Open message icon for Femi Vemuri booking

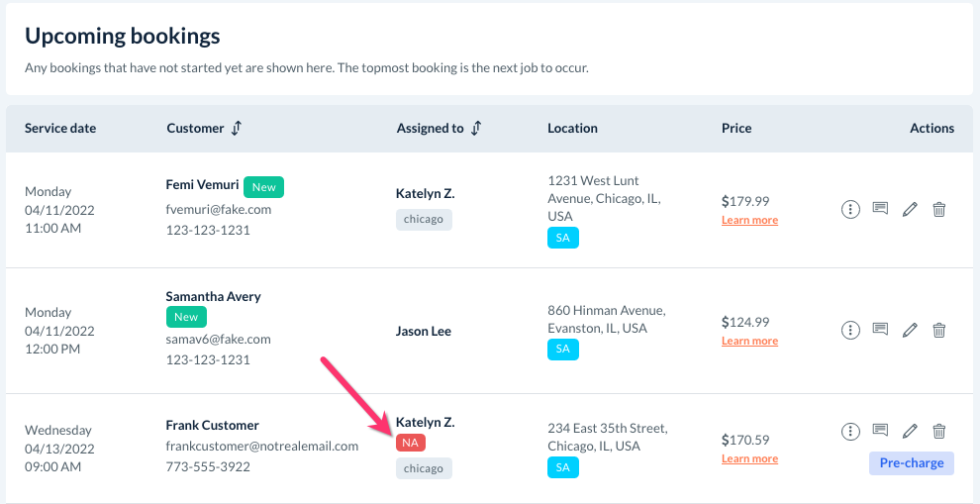(x=880, y=209)
